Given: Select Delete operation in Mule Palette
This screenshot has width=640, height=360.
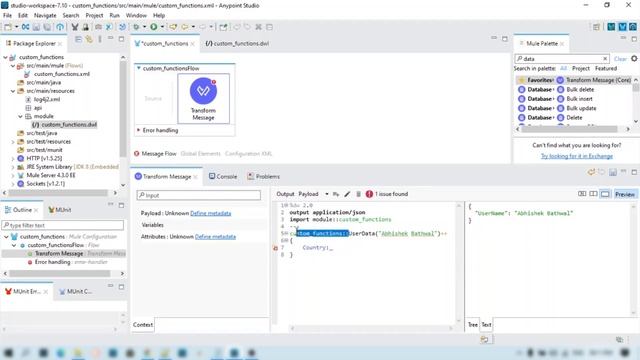Looking at the screenshot, I should click(570, 118).
